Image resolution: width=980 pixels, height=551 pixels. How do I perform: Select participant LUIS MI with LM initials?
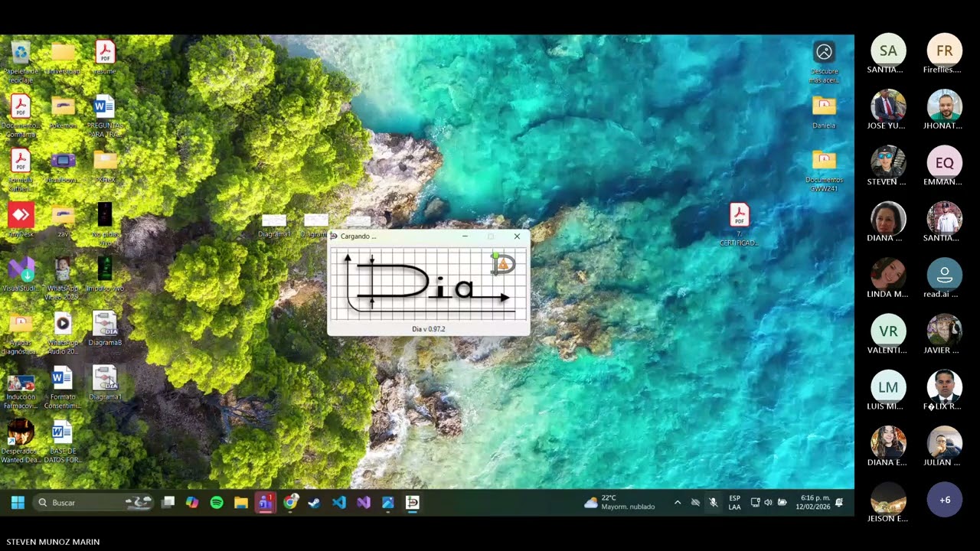click(x=888, y=388)
